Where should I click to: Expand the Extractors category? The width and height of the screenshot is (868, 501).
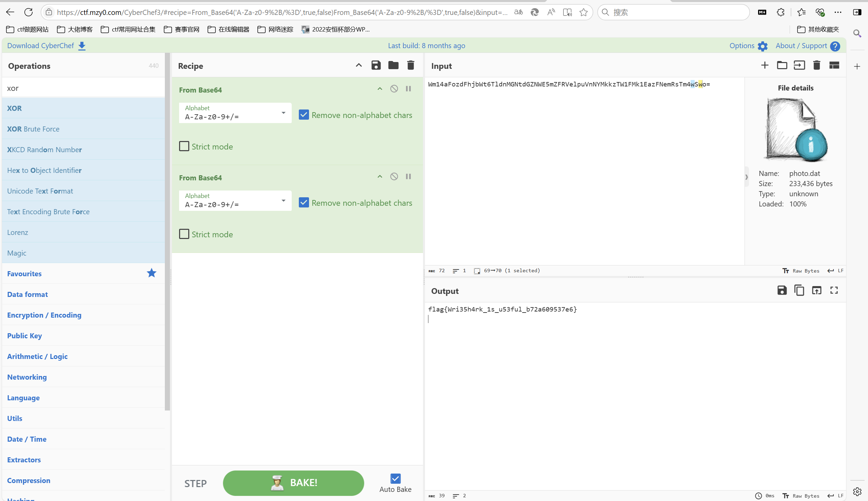[83, 459]
